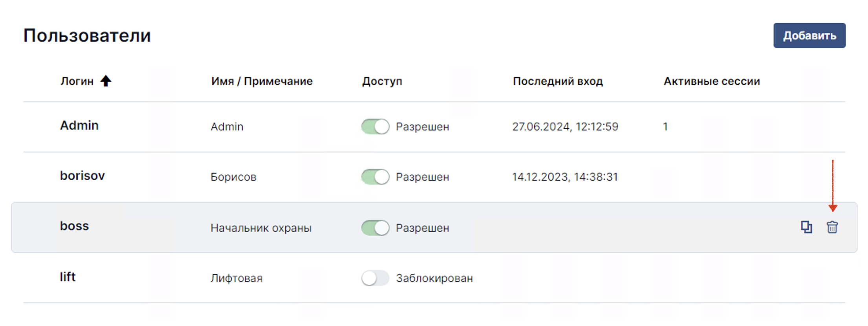Click the Добавить button
868x326 pixels.
tap(809, 35)
